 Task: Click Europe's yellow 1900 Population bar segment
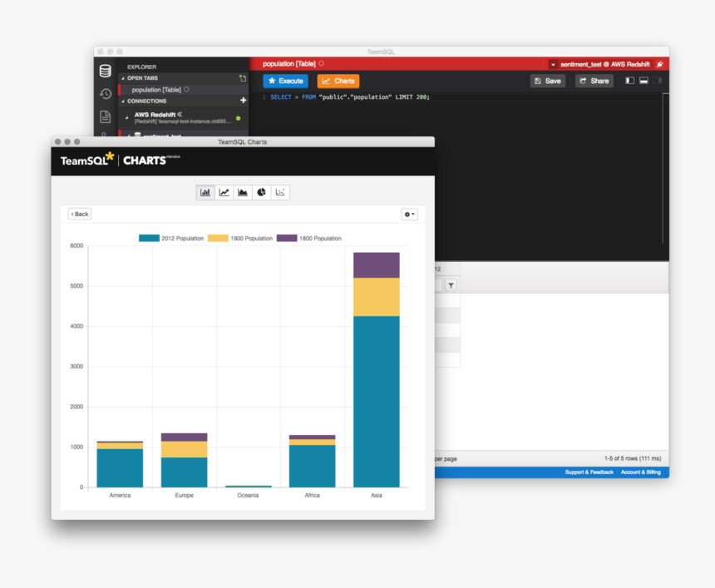185,449
